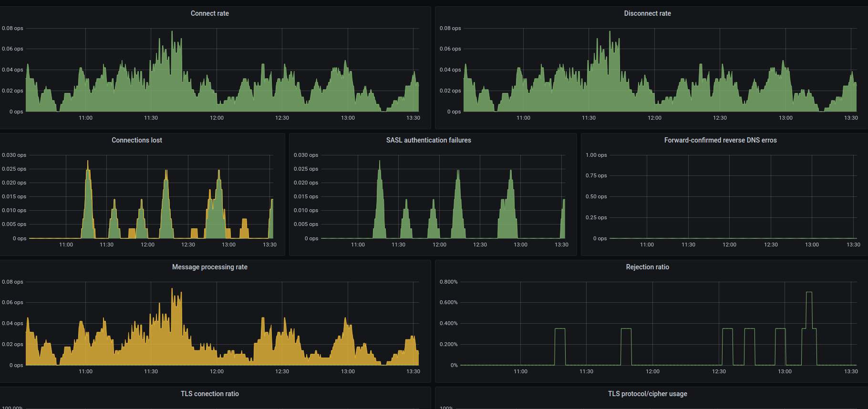Open the Disconnect rate panel title menu
Screen dimensions: 868x409
coord(647,13)
